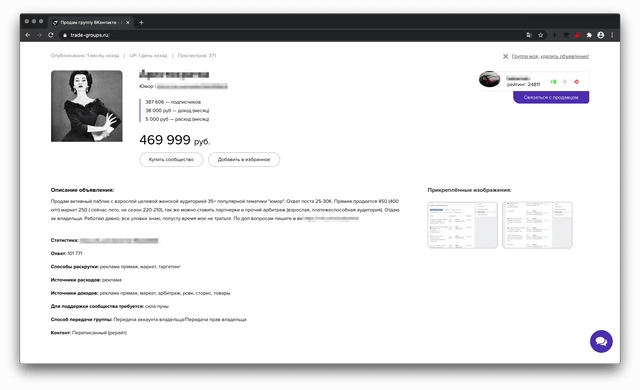The image size is (640, 390).
Task: Open a new tab with the plus icon
Action: pyautogui.click(x=141, y=22)
